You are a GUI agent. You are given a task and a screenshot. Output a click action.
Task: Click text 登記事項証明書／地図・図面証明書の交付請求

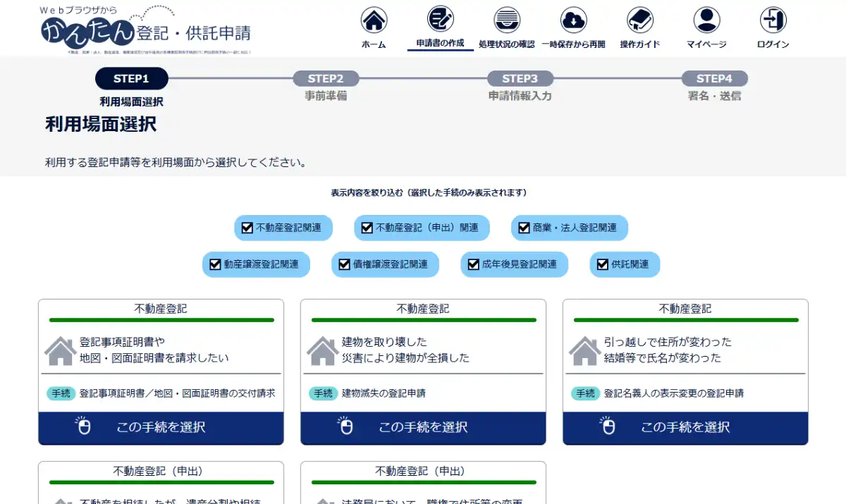178,393
